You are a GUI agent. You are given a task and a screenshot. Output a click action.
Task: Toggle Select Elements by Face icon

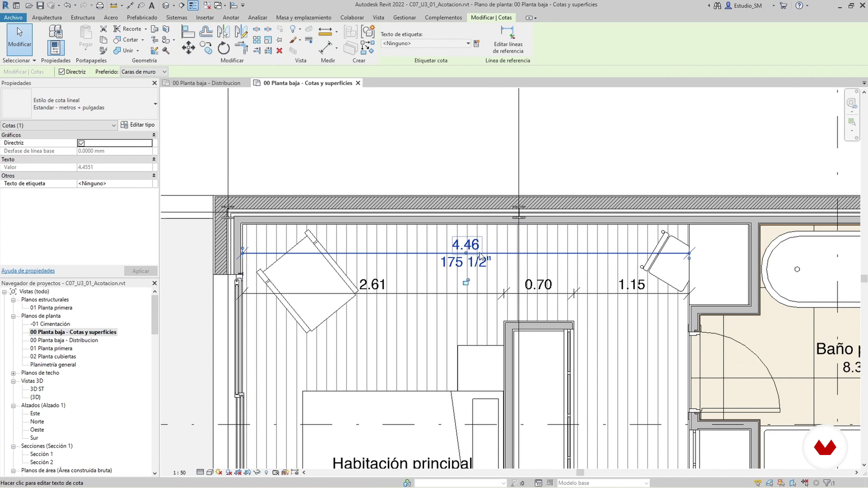click(x=793, y=483)
